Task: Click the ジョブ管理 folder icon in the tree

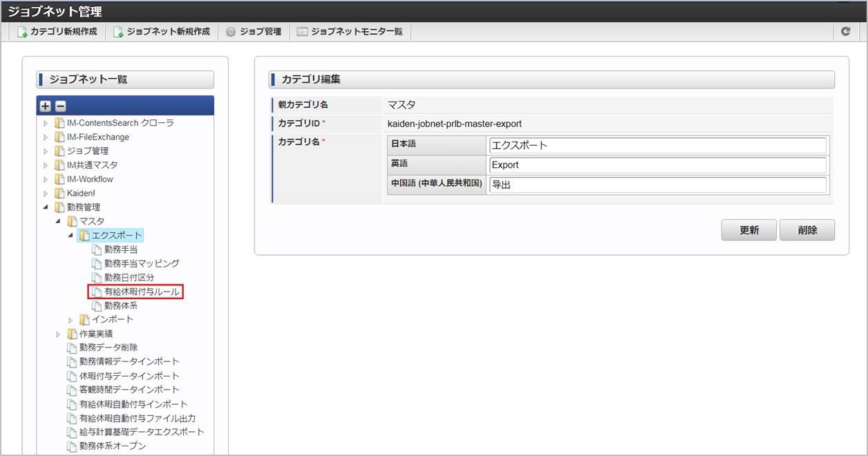Action: coord(59,151)
